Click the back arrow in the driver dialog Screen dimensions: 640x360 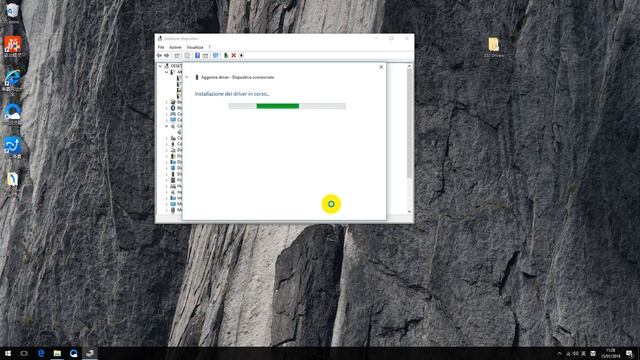click(187, 77)
